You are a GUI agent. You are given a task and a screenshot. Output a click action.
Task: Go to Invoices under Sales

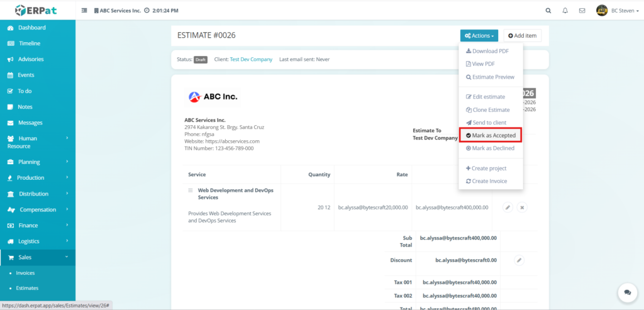[x=25, y=273]
